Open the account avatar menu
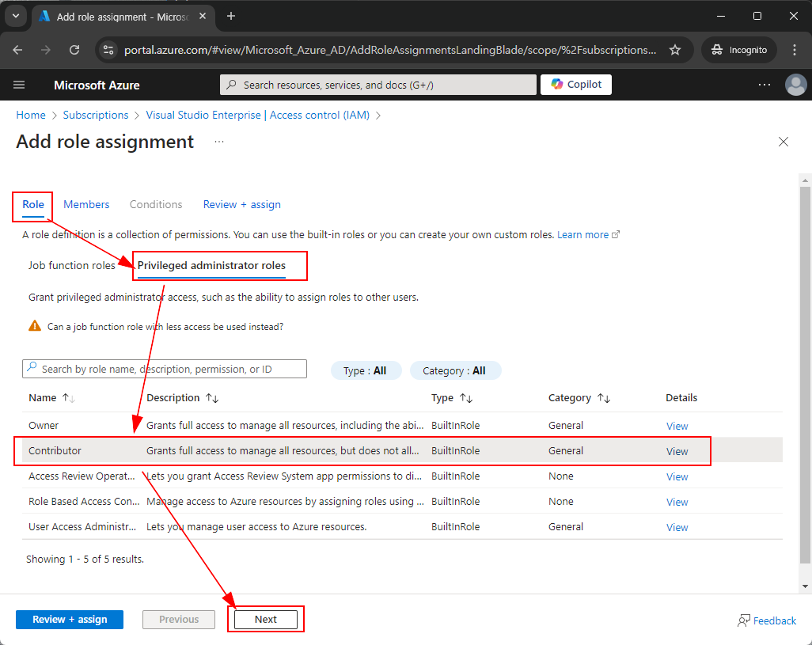 coord(795,85)
